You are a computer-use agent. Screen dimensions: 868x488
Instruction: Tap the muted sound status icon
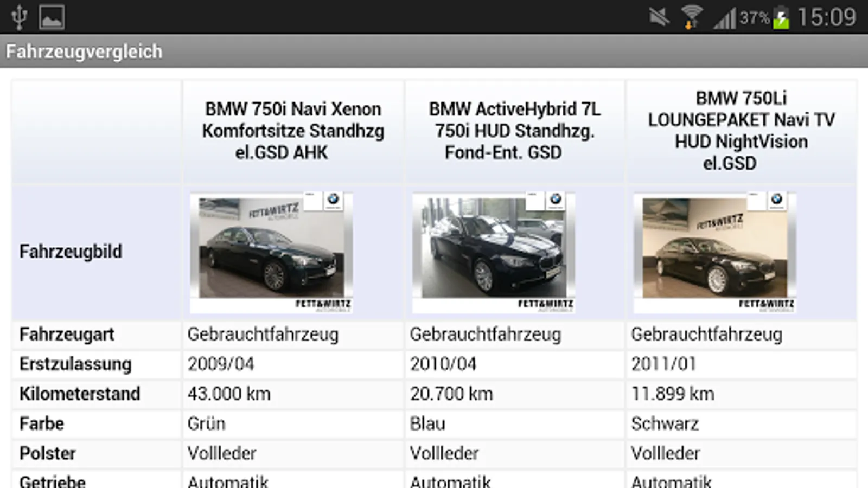[659, 17]
